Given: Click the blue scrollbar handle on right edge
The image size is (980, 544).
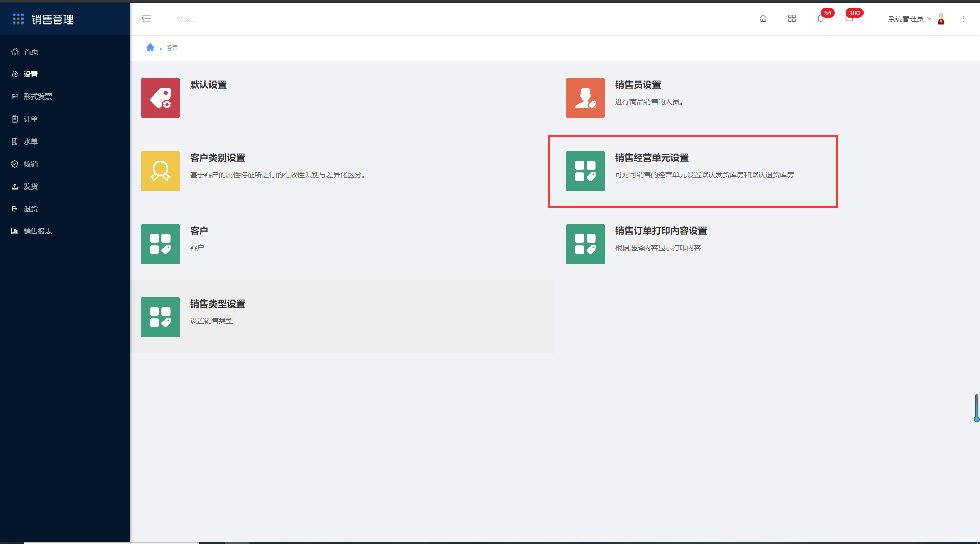Looking at the screenshot, I should click(976, 408).
